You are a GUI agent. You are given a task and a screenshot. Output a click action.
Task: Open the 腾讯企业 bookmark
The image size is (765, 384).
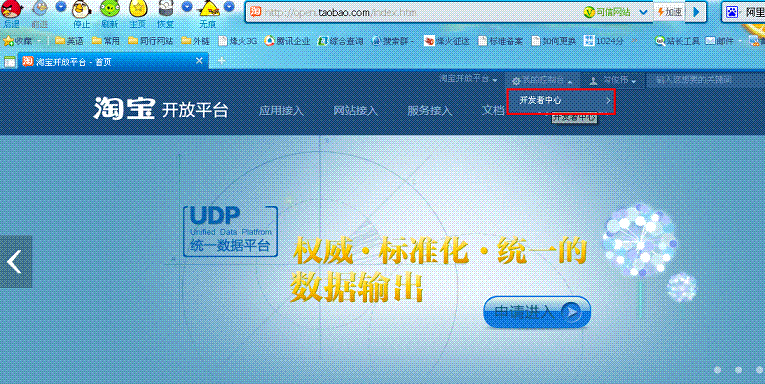287,41
